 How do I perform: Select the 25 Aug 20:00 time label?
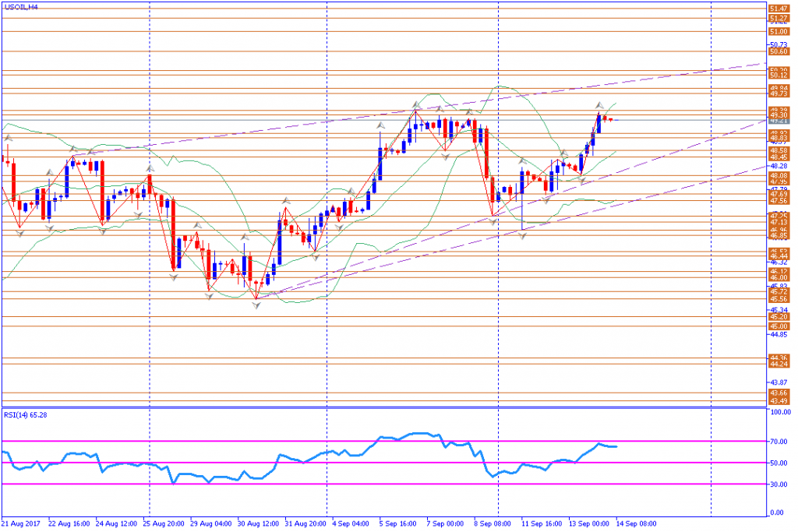pos(164,523)
